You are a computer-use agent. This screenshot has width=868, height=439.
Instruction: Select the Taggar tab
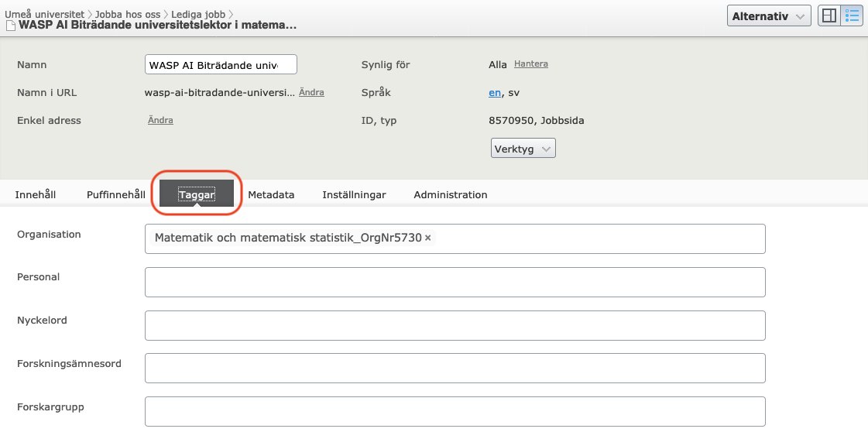pos(197,194)
